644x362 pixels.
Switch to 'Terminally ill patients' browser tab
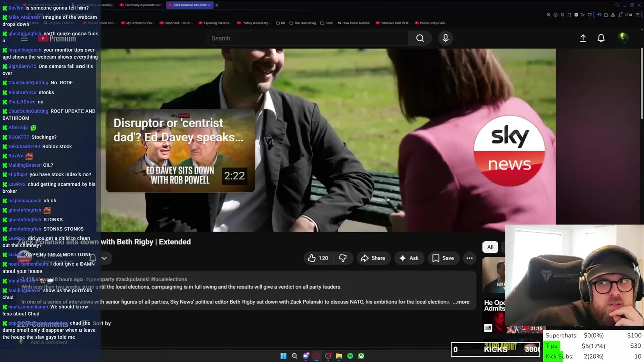pyautogui.click(x=140, y=5)
